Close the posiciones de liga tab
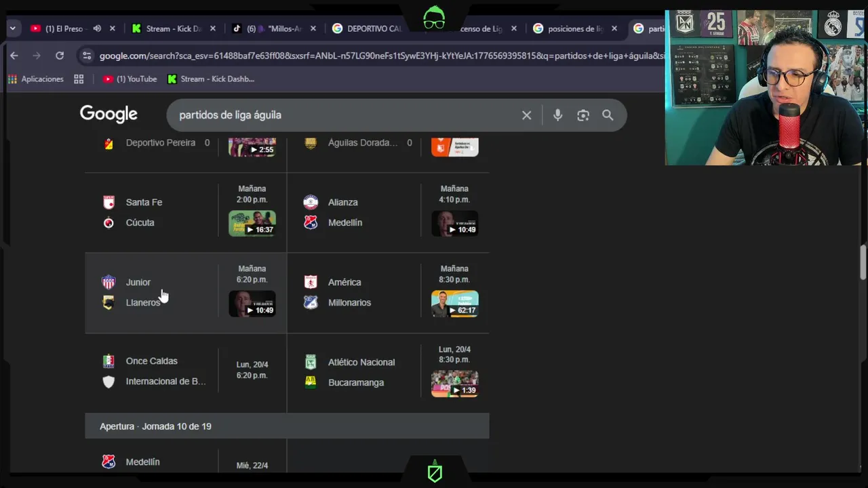This screenshot has height=488, width=868. tap(614, 28)
